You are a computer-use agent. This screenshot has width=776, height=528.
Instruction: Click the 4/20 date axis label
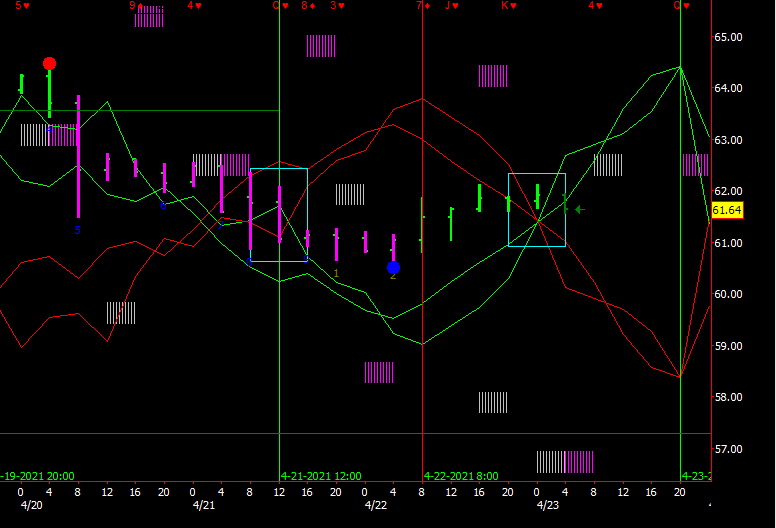click(32, 505)
